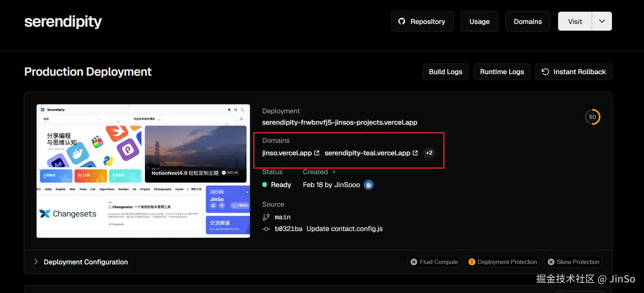644x293 pixels.
Task: Click the Fluid Compute badge
Action: point(434,262)
